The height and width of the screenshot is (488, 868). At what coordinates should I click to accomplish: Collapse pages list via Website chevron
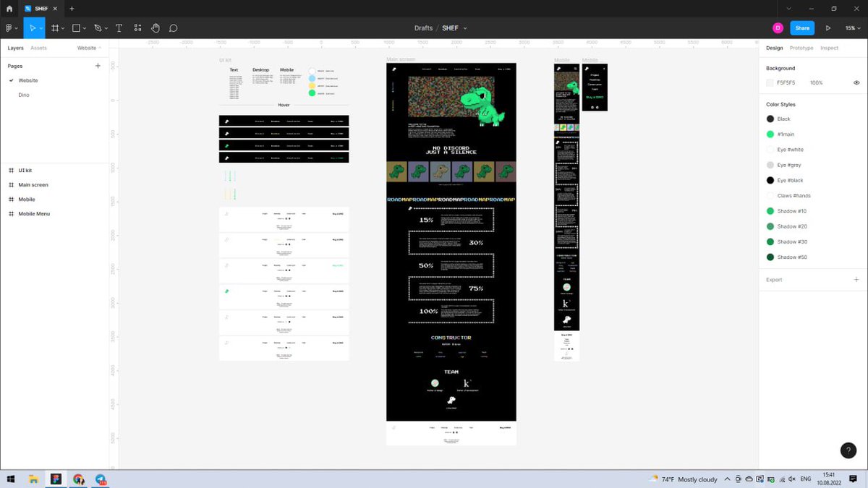click(100, 48)
